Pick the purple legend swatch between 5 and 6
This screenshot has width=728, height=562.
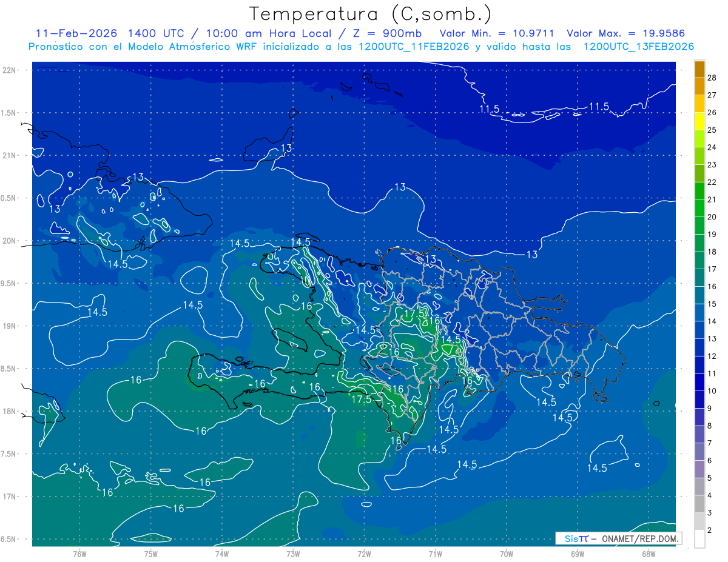pyautogui.click(x=699, y=469)
